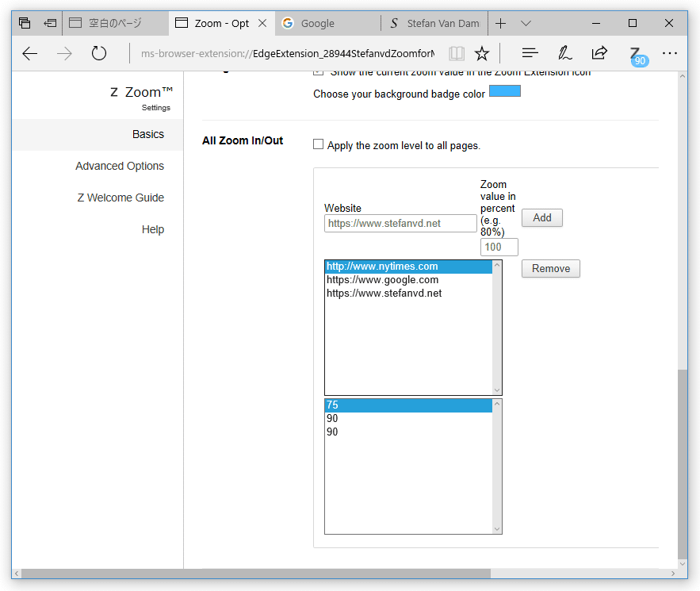Click the forward navigation arrow
Viewport: 700px width, 591px height.
[64, 54]
